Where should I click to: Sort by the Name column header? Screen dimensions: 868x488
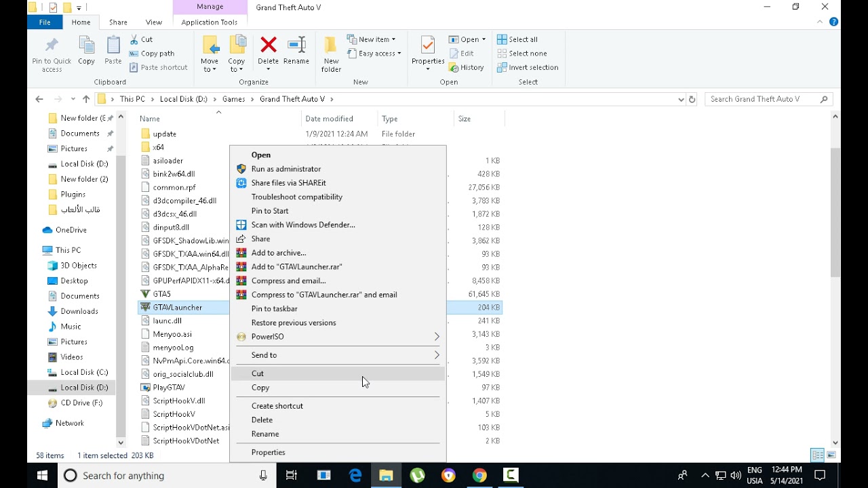(218, 119)
